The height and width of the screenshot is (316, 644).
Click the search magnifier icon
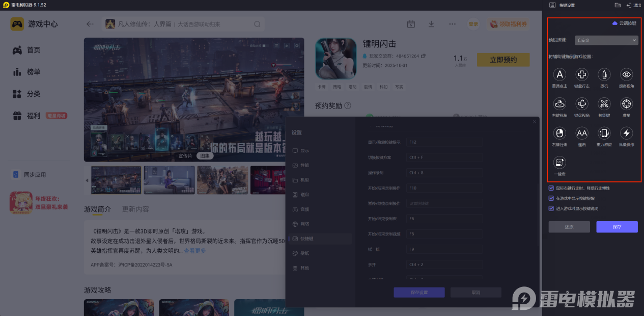(258, 24)
